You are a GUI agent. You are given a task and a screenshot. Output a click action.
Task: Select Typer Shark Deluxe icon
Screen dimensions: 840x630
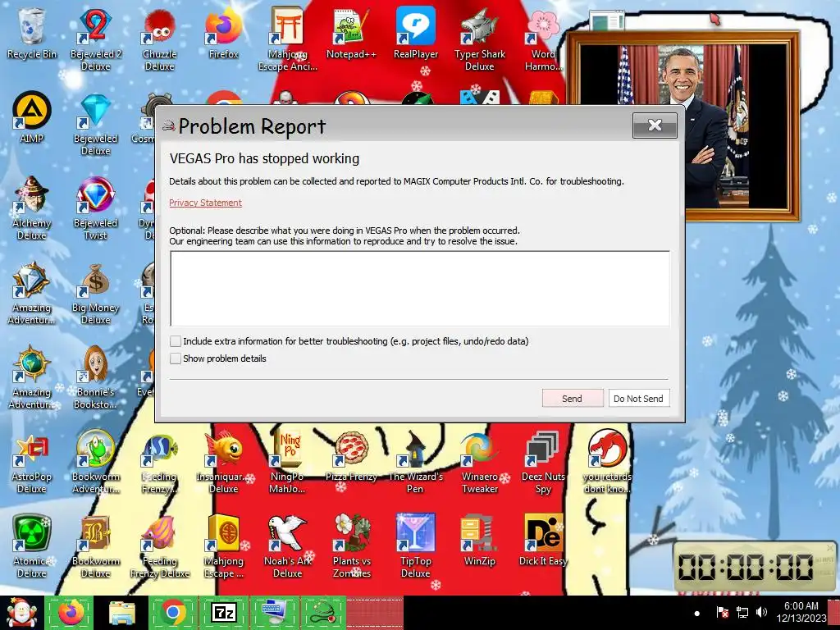tap(479, 40)
